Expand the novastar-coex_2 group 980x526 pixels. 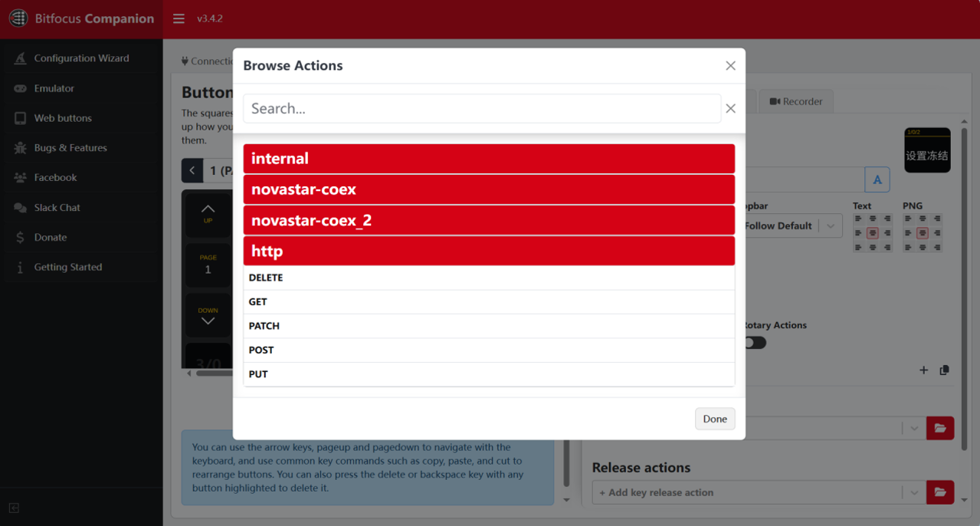tap(489, 220)
